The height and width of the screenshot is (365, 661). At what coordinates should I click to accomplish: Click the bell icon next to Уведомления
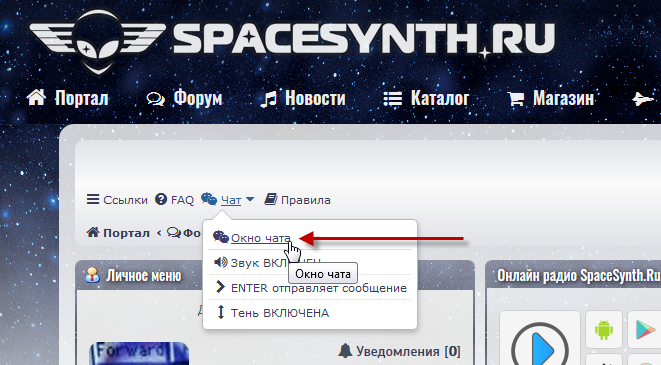[345, 350]
